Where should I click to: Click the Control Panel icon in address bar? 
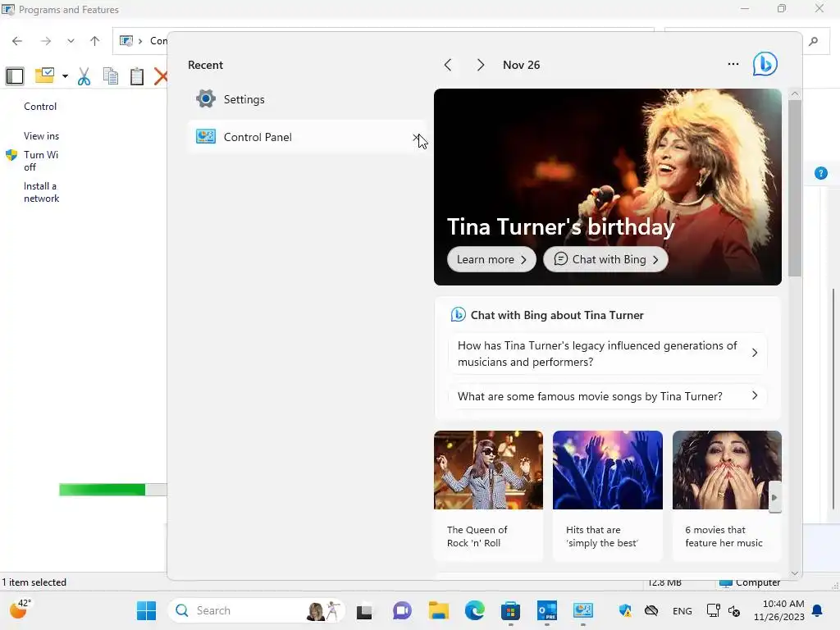click(x=126, y=41)
